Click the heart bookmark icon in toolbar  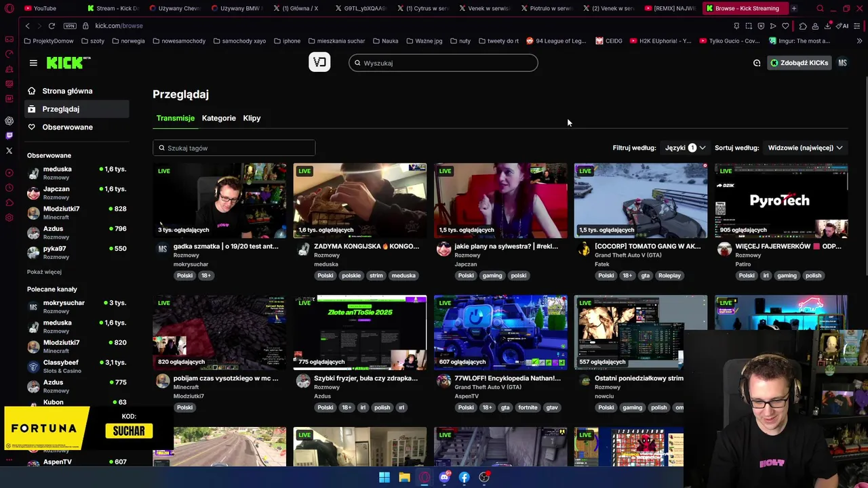coord(785,26)
